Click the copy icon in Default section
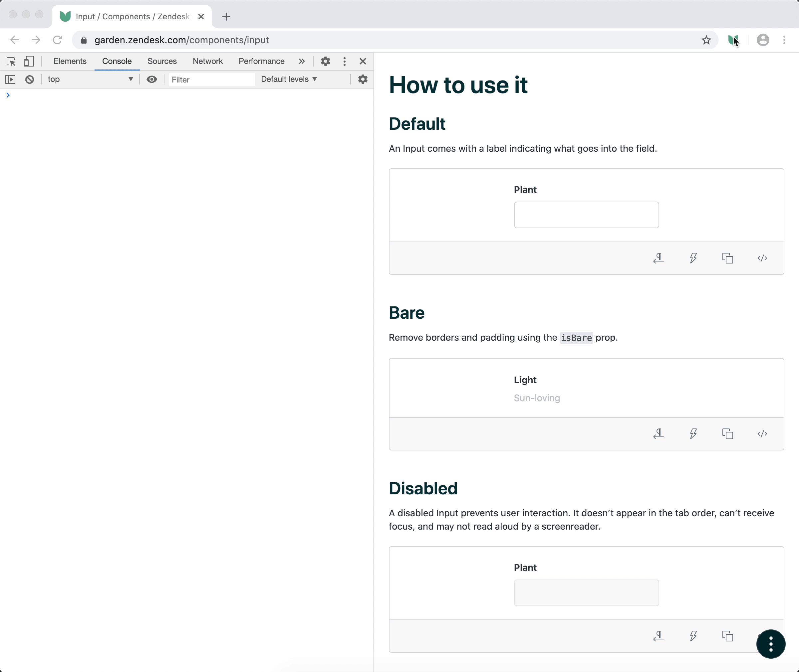Viewport: 799px width, 672px height. pos(728,258)
